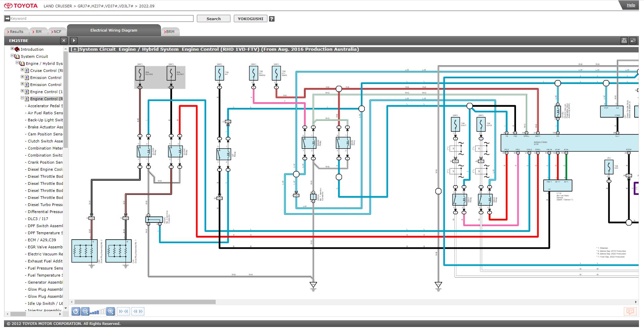Print the wiring diagram
The width and height of the screenshot is (644, 330).
624,41
